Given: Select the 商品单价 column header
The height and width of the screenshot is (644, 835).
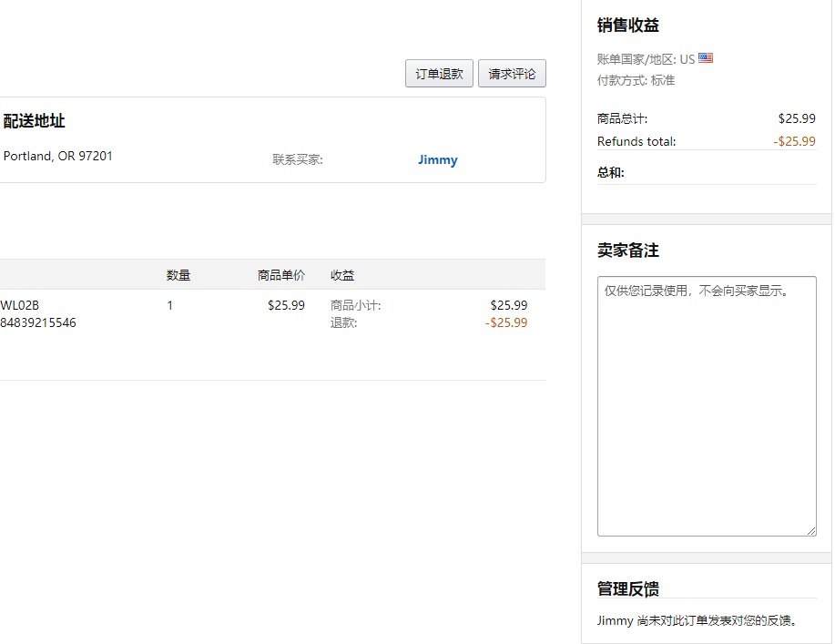Looking at the screenshot, I should tap(281, 275).
